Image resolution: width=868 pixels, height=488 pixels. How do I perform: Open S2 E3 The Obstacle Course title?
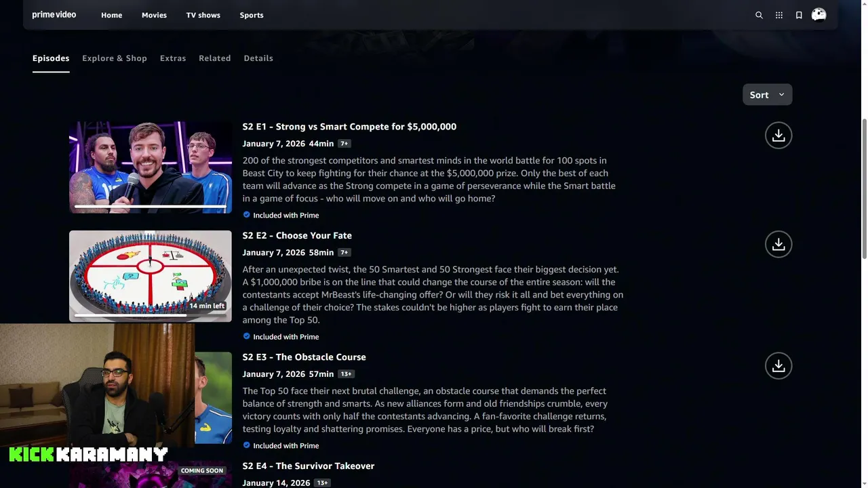coord(304,357)
